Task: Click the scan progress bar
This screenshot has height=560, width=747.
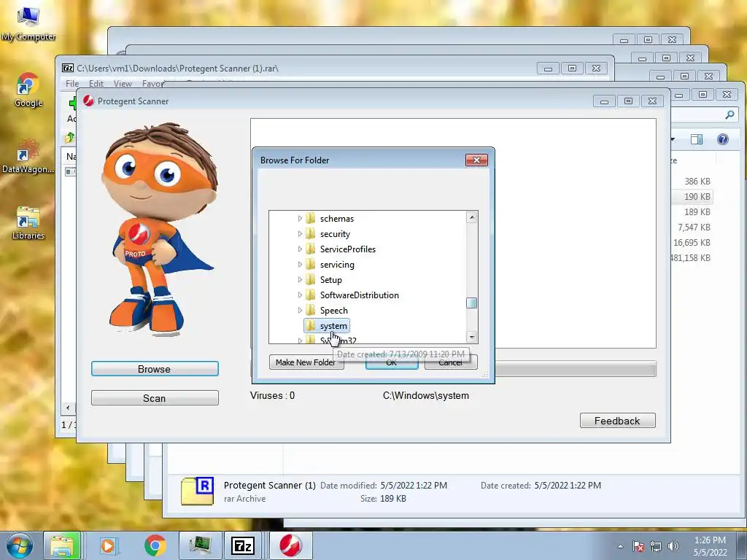Action: pos(575,368)
